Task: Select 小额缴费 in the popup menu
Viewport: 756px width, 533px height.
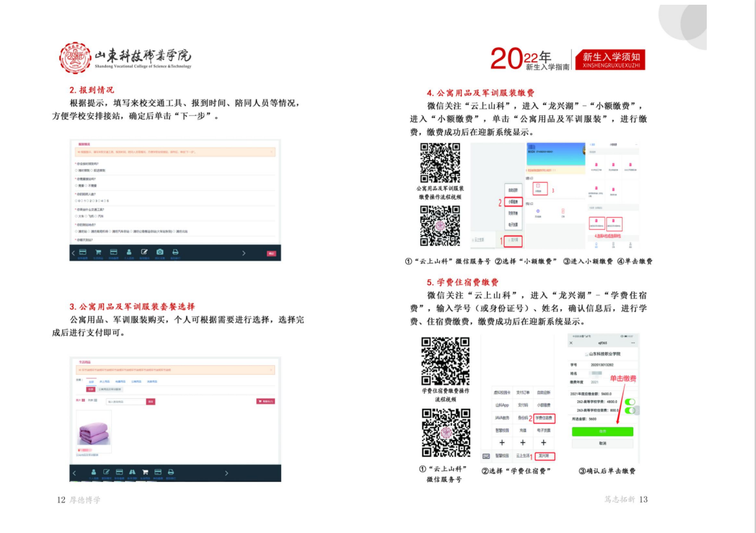Action: (513, 201)
